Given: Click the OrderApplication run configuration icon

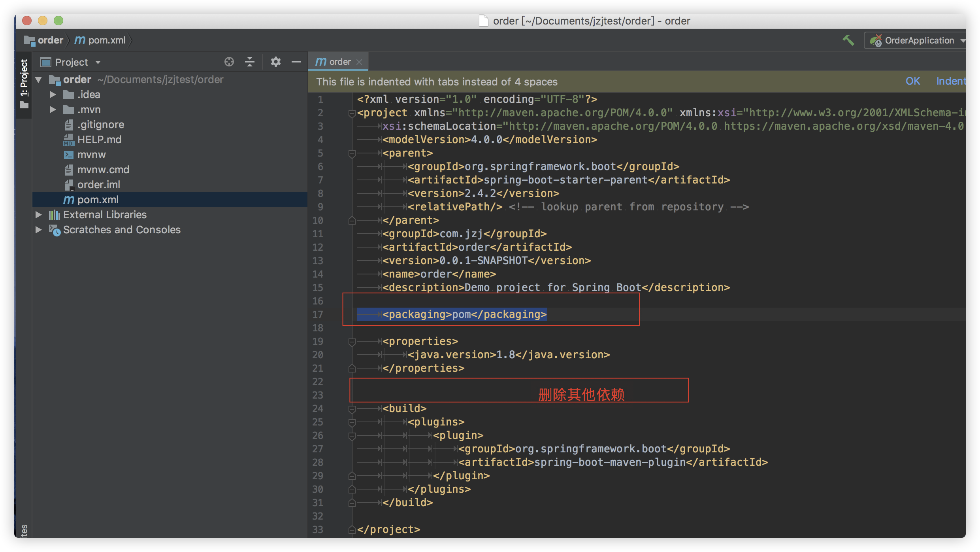Looking at the screenshot, I should point(876,40).
